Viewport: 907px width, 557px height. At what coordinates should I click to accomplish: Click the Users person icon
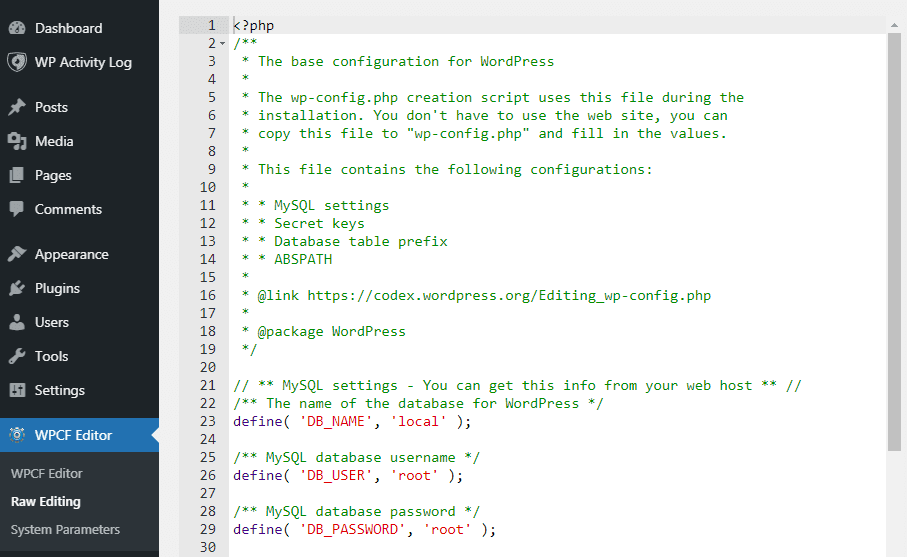tap(17, 322)
